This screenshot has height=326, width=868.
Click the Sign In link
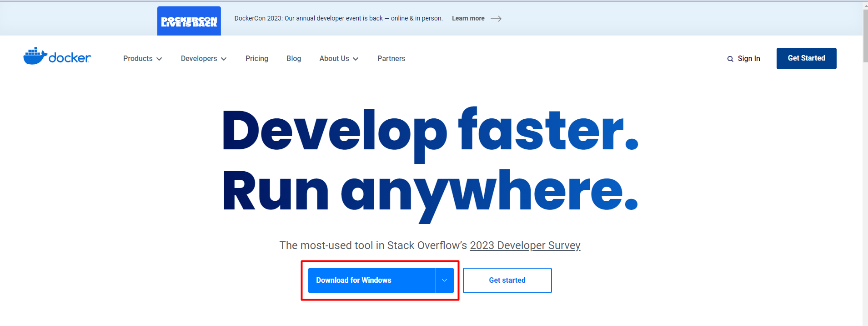tap(749, 58)
